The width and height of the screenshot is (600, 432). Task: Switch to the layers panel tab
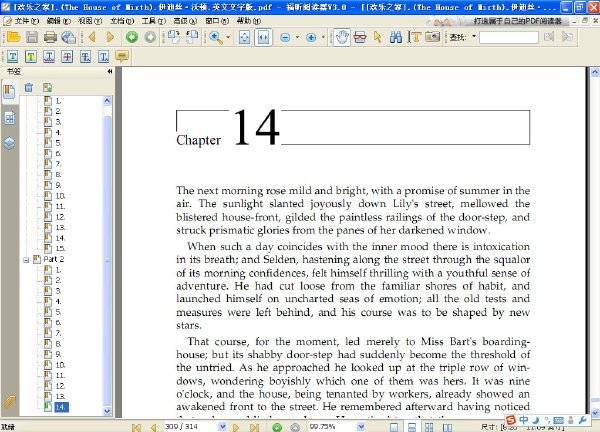(x=10, y=143)
